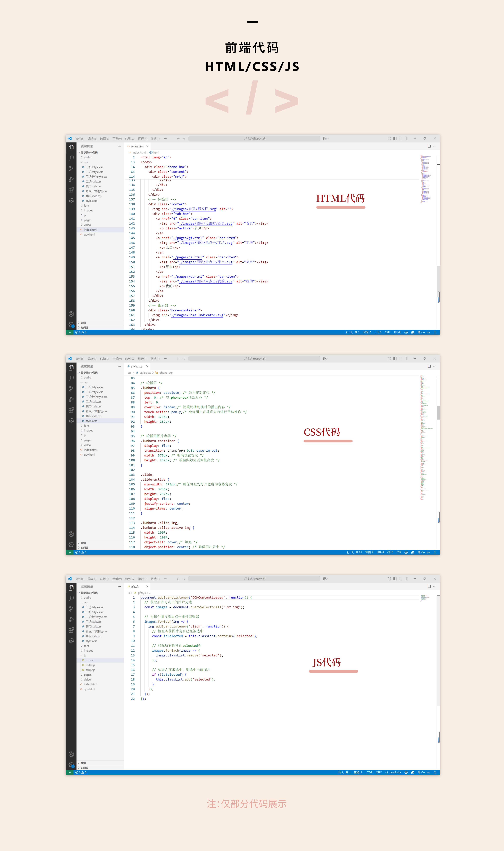504x851 pixels.
Task: Click the minimap in the CSS window editor
Action: point(427,437)
